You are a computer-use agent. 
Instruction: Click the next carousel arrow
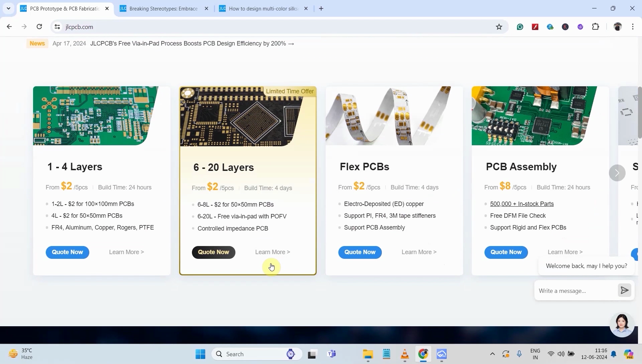click(x=617, y=173)
